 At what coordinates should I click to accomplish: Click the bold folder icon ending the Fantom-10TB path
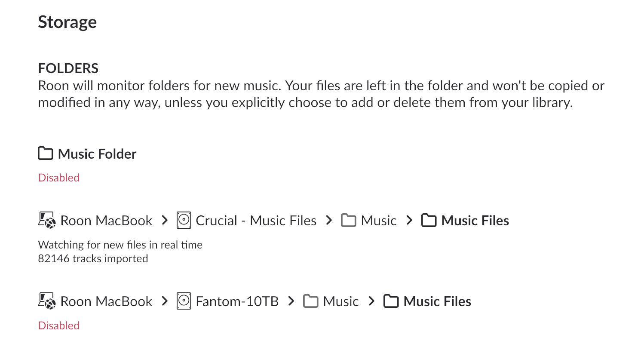[391, 301]
